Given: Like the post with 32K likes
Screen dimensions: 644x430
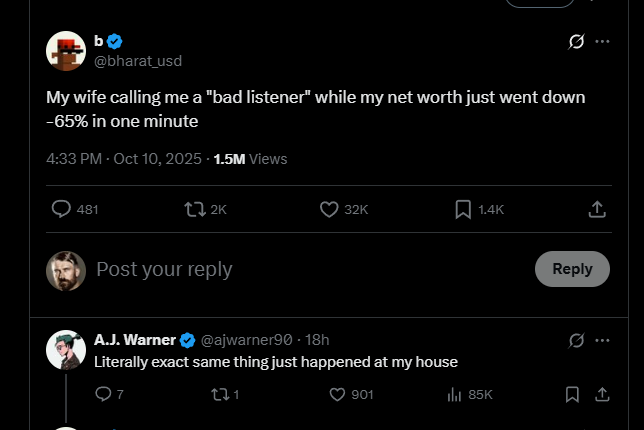Looking at the screenshot, I should coord(329,209).
